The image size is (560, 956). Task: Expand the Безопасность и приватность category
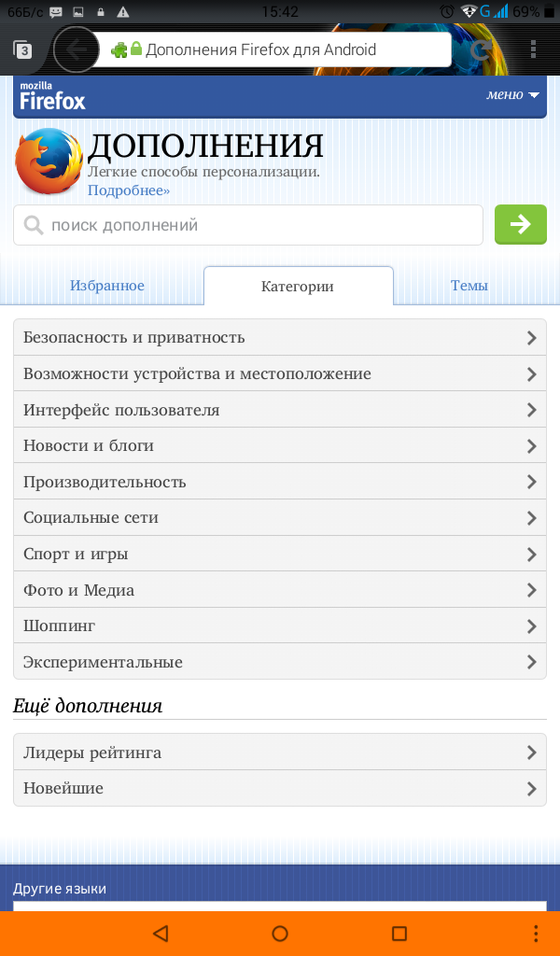280,337
